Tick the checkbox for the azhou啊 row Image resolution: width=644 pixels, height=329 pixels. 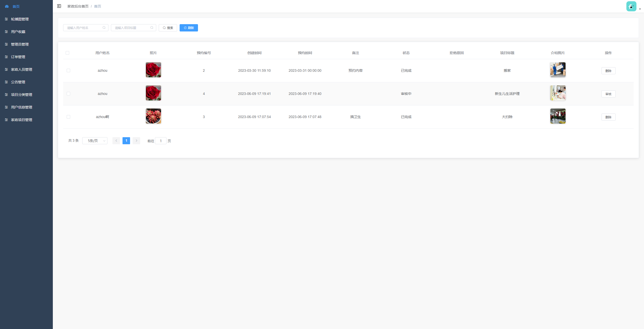[68, 117]
